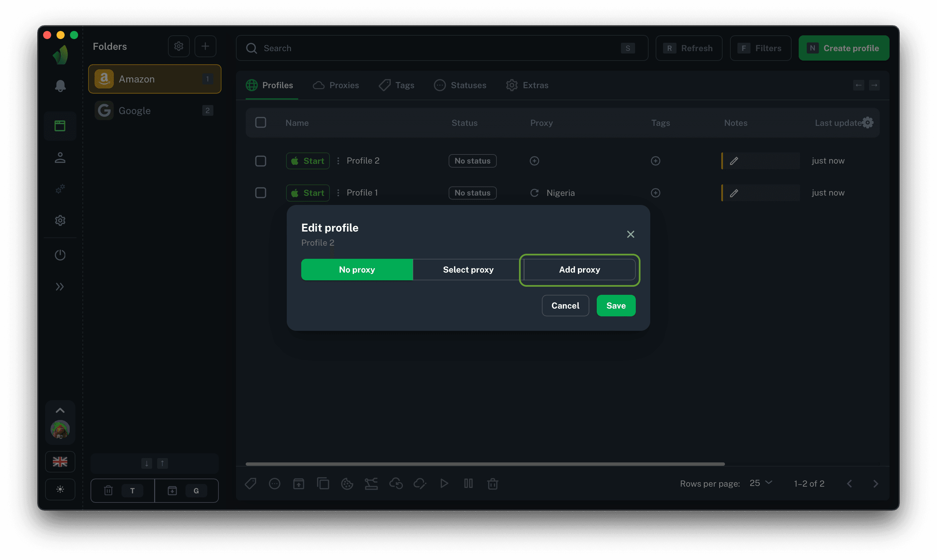Toggle the select-all header checkbox
This screenshot has width=937, height=560.
[261, 123]
